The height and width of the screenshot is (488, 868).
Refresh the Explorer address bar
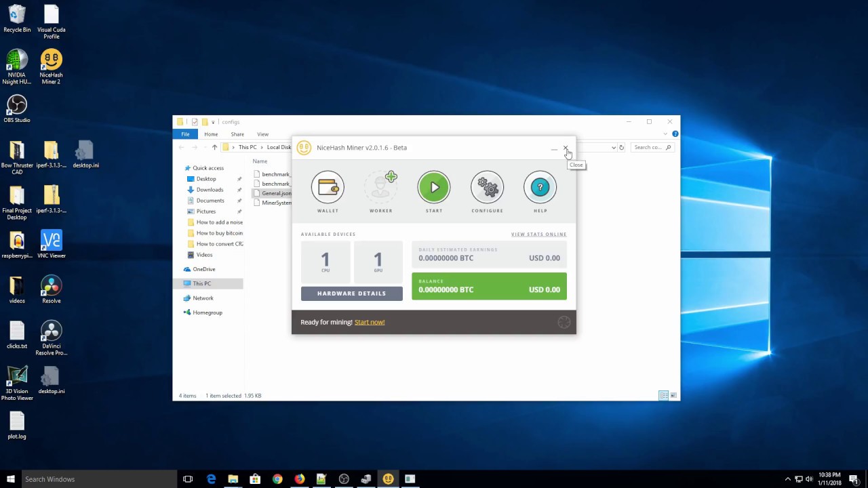(x=621, y=147)
